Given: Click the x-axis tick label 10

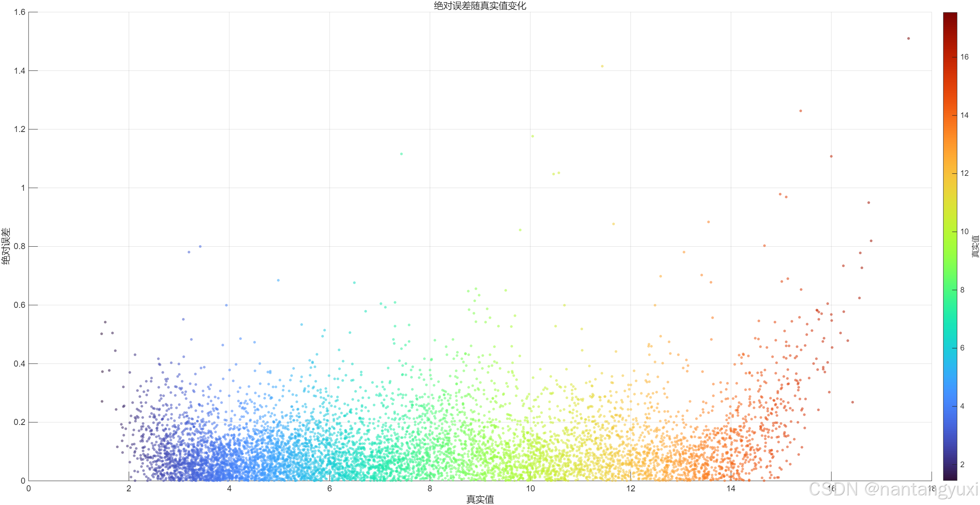Looking at the screenshot, I should tap(530, 489).
